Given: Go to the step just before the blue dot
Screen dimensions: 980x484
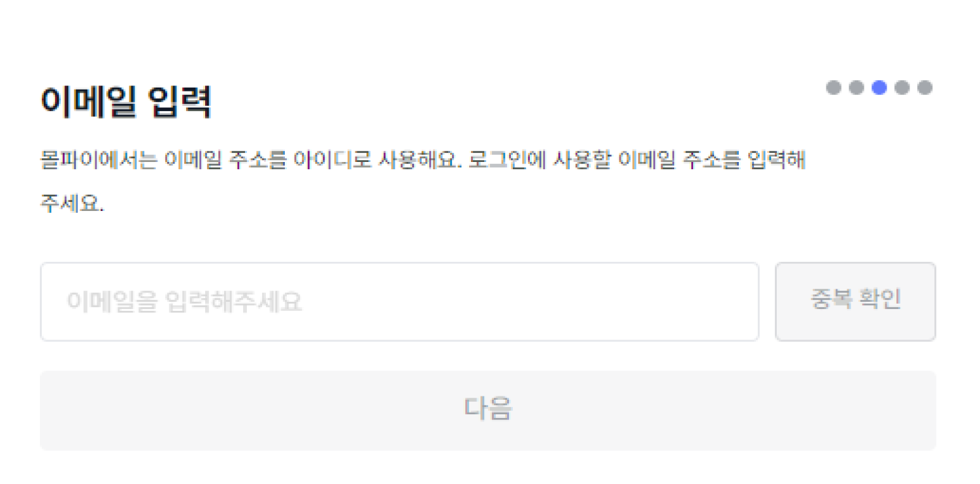Looking at the screenshot, I should tap(857, 88).
